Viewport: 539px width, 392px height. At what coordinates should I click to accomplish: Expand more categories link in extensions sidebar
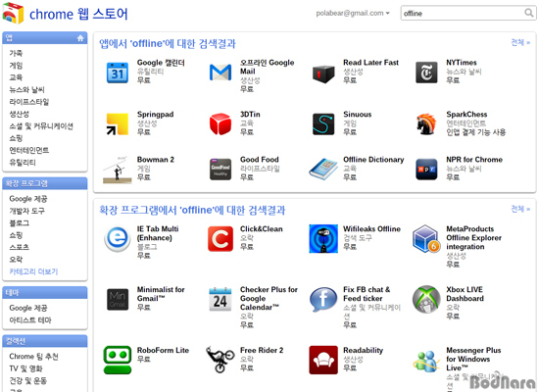pyautogui.click(x=33, y=271)
